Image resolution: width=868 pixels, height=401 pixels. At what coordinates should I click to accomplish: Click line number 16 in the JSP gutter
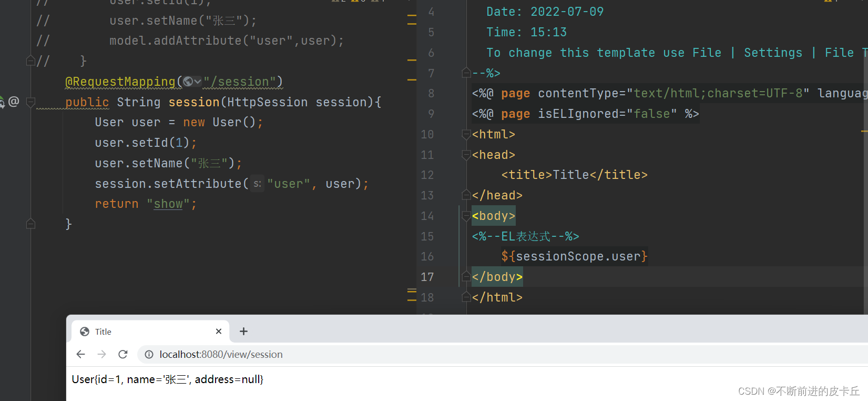(x=427, y=257)
